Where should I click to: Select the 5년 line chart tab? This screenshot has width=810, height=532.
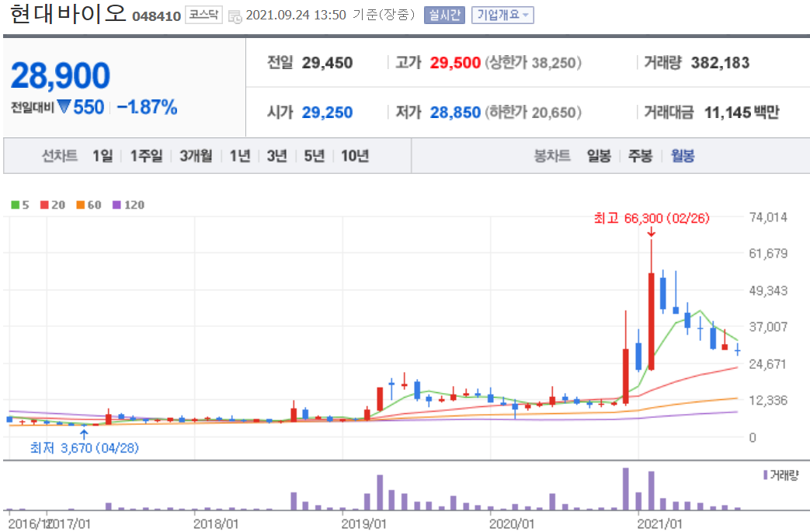click(314, 155)
